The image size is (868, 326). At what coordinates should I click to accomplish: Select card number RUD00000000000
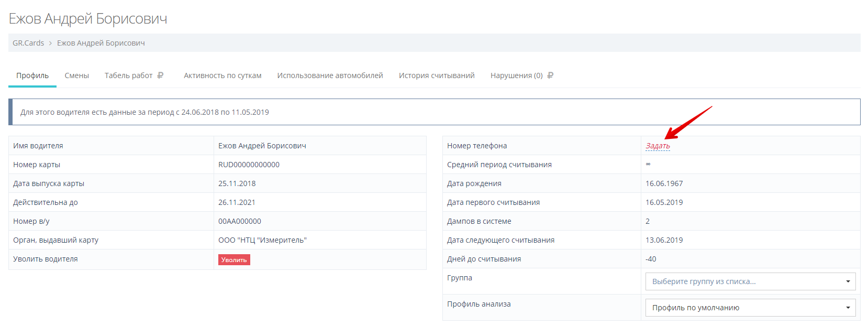(x=249, y=165)
